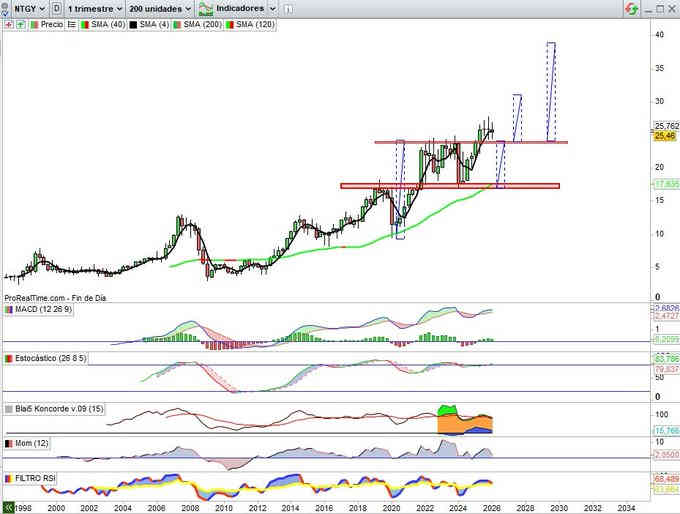This screenshot has height=514, width=680.
Task: Click the red plus icon before Precio
Action: pos(8,23)
